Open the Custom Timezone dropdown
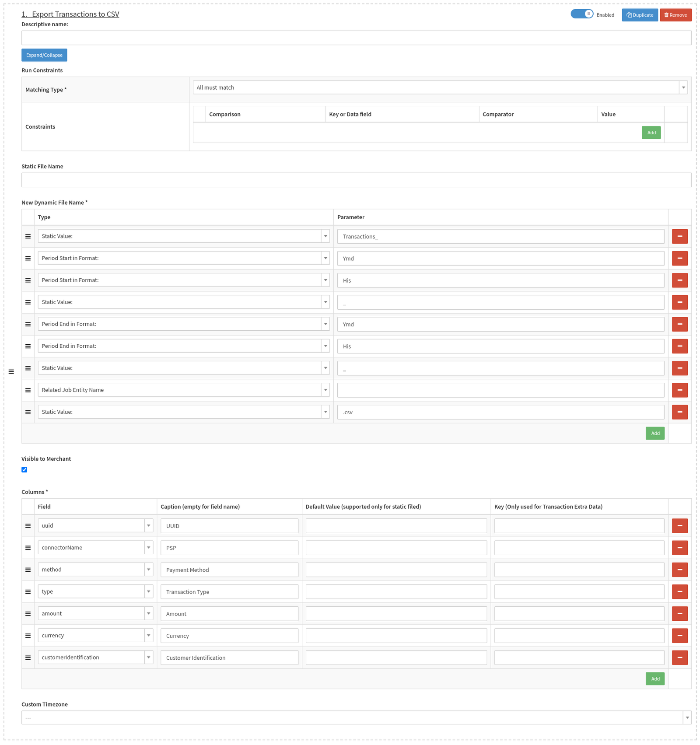This screenshot has height=745, width=700. [x=356, y=718]
